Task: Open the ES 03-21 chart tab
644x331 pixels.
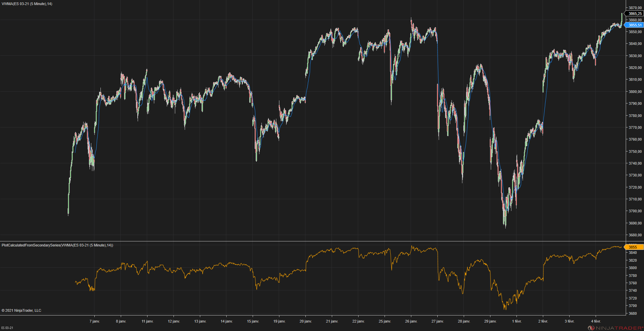Action: 7,328
